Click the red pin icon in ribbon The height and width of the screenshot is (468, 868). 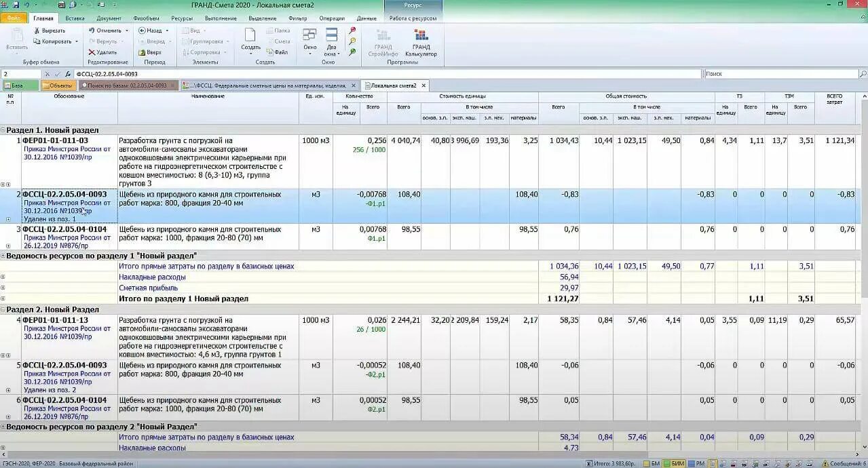[352, 31]
